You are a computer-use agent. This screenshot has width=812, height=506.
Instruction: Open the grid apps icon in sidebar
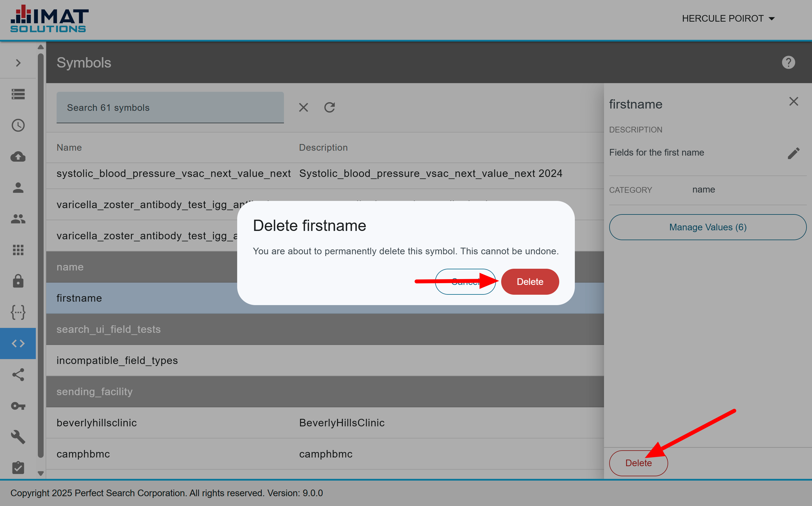click(x=18, y=250)
